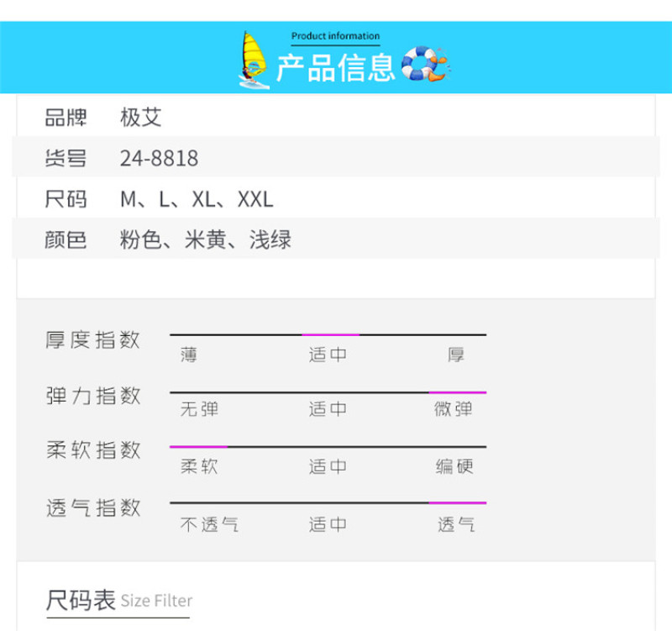The image size is (672, 631).
Task: Click the small 'Product information' English caption
Action: point(335,36)
